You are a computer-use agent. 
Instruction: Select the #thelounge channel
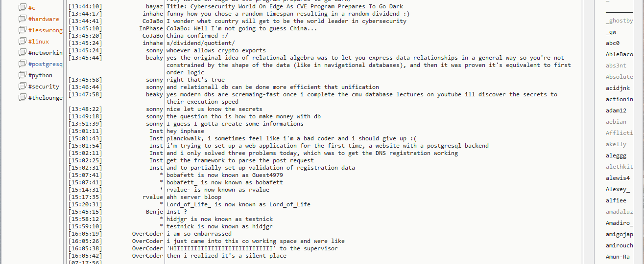45,98
